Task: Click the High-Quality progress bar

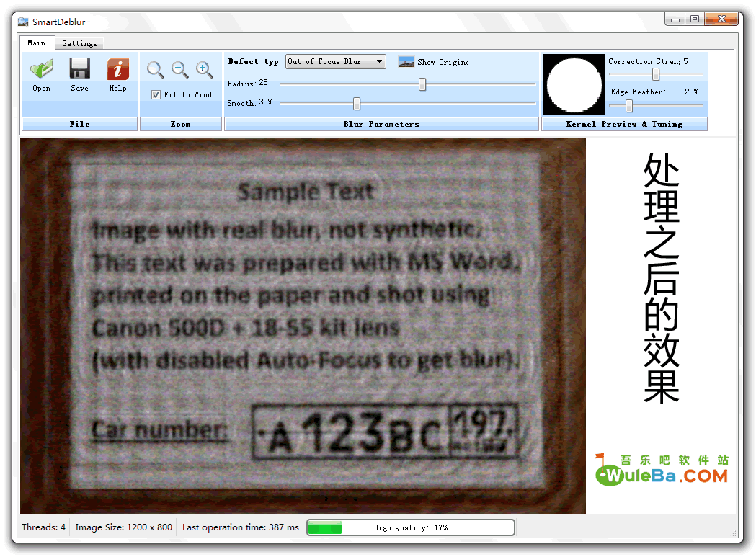Action: click(411, 527)
